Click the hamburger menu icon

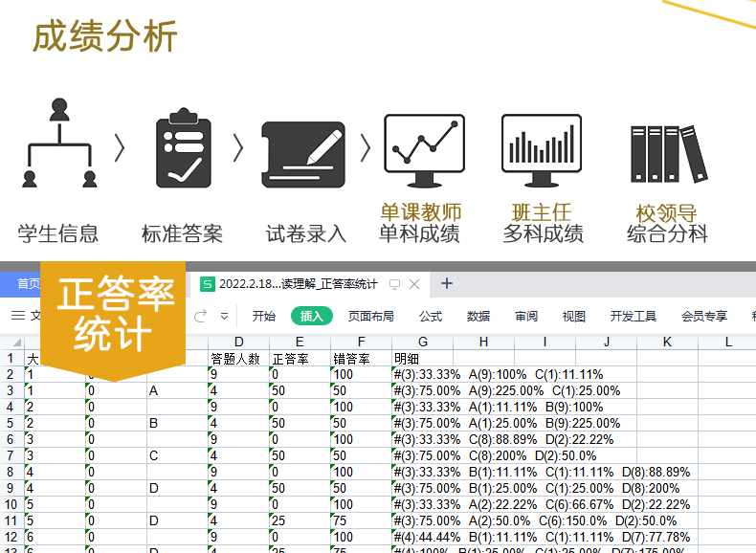pyautogui.click(x=18, y=316)
